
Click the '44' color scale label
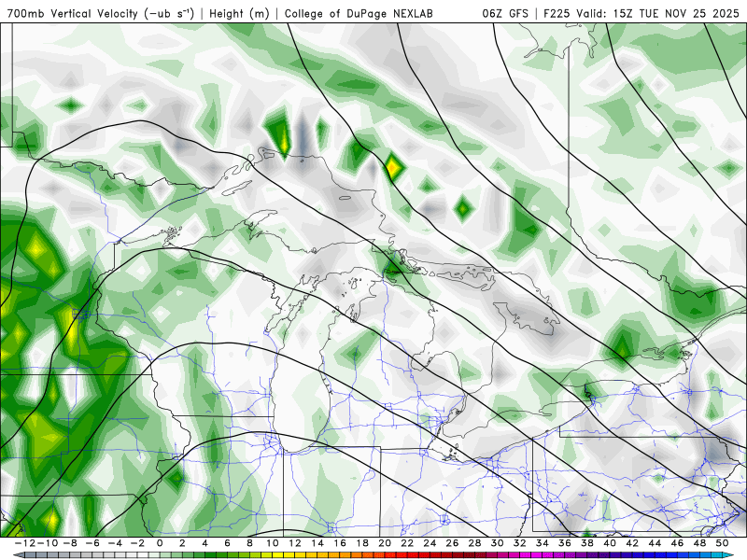pos(655,543)
